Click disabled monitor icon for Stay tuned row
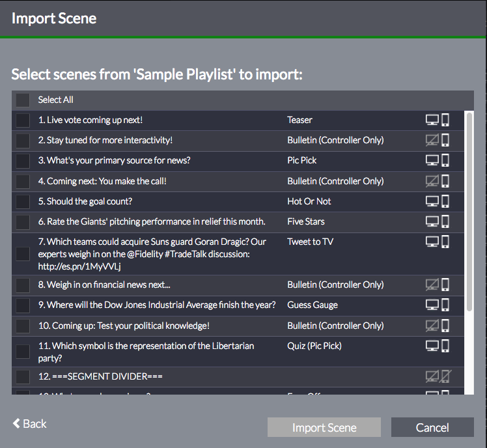 click(x=432, y=140)
